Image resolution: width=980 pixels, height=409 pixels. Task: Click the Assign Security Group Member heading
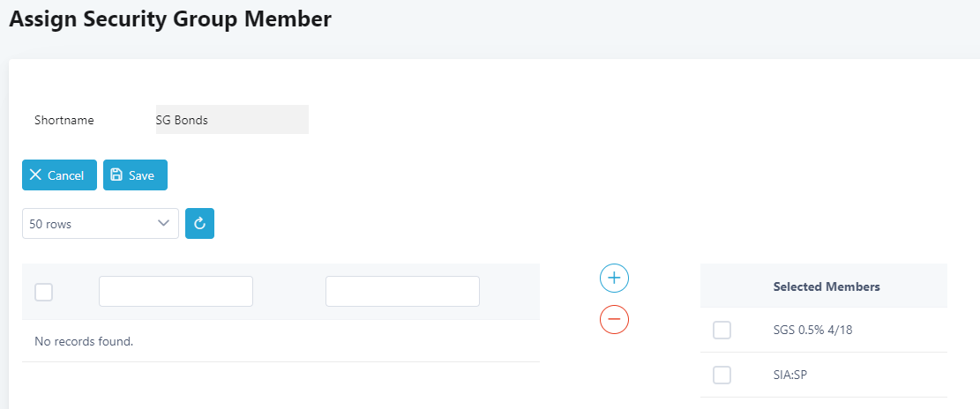click(170, 19)
